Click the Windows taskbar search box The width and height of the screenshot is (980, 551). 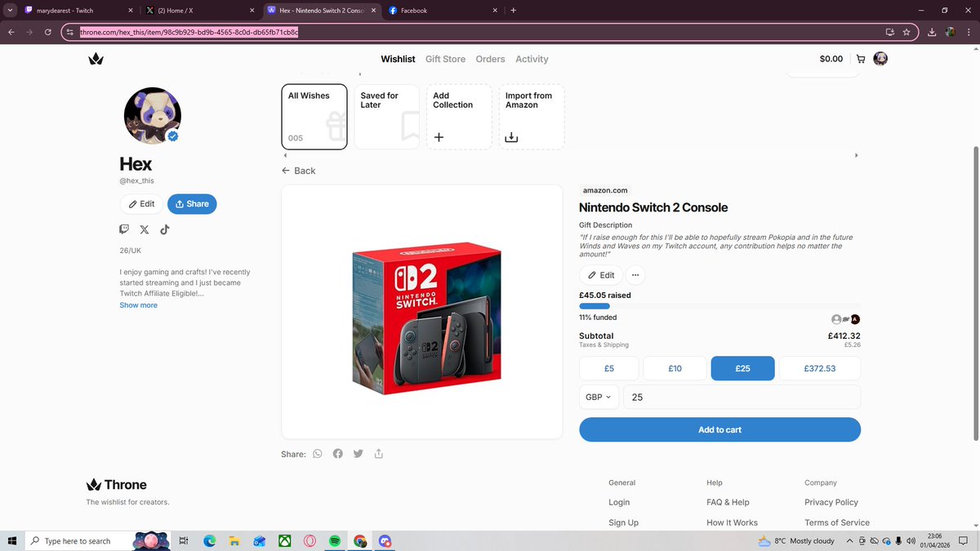(x=78, y=541)
